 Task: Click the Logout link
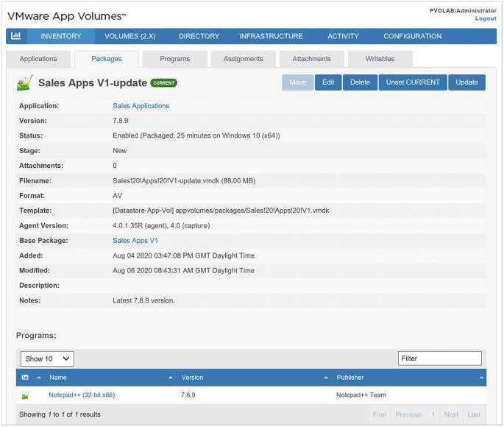click(x=486, y=18)
